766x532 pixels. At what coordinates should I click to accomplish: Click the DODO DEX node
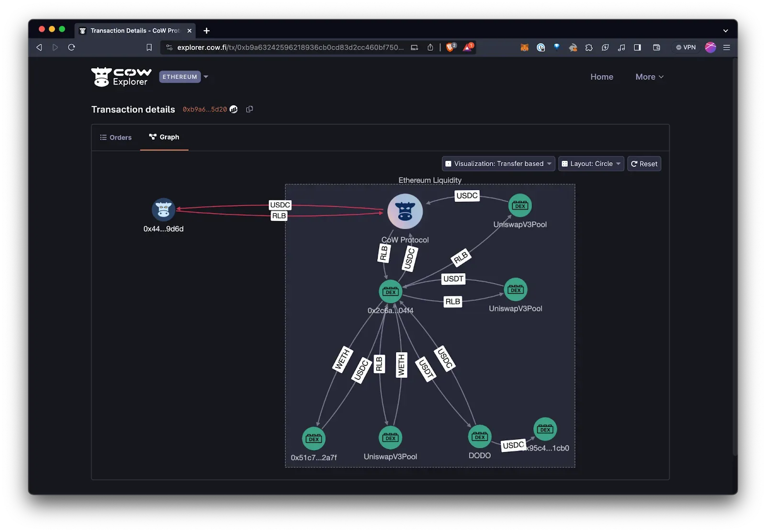click(479, 436)
